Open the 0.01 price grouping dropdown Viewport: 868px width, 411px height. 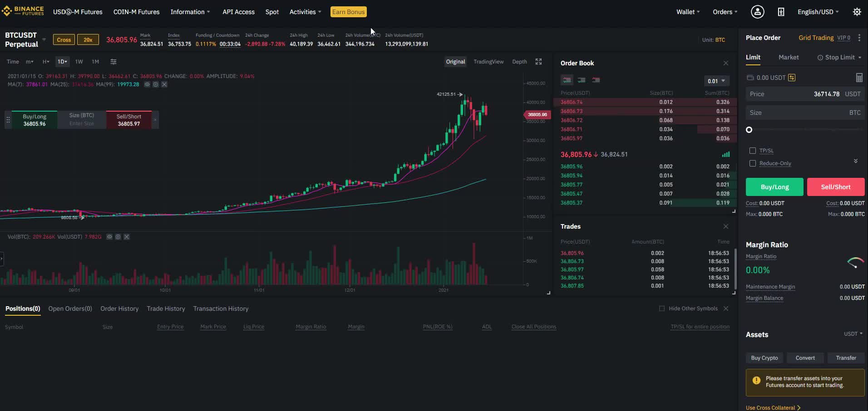[716, 81]
